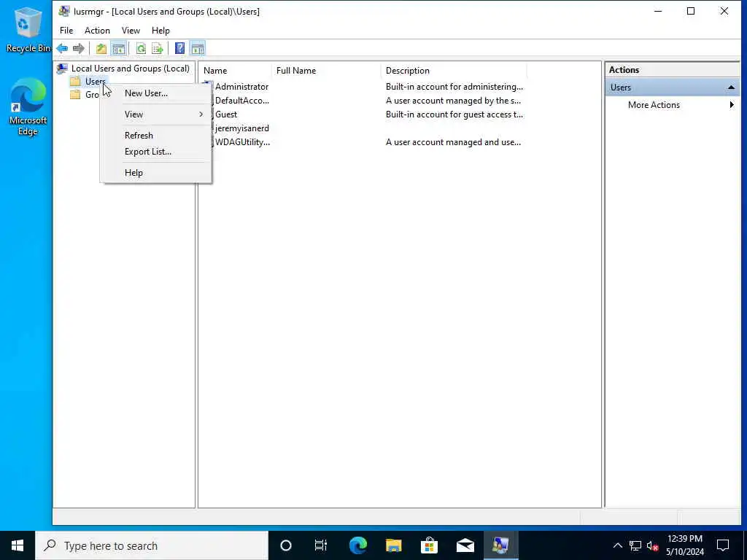Select the Guest user row

pos(226,114)
